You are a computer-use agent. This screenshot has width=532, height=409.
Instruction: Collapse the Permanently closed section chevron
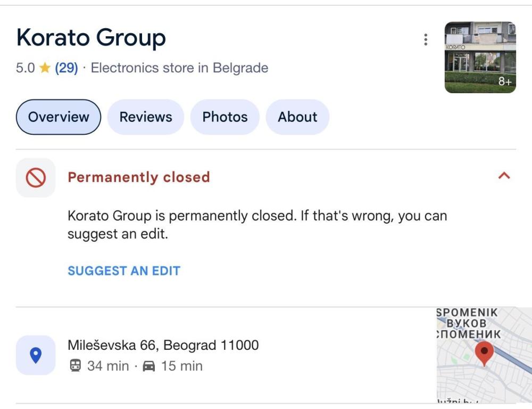pos(504,176)
